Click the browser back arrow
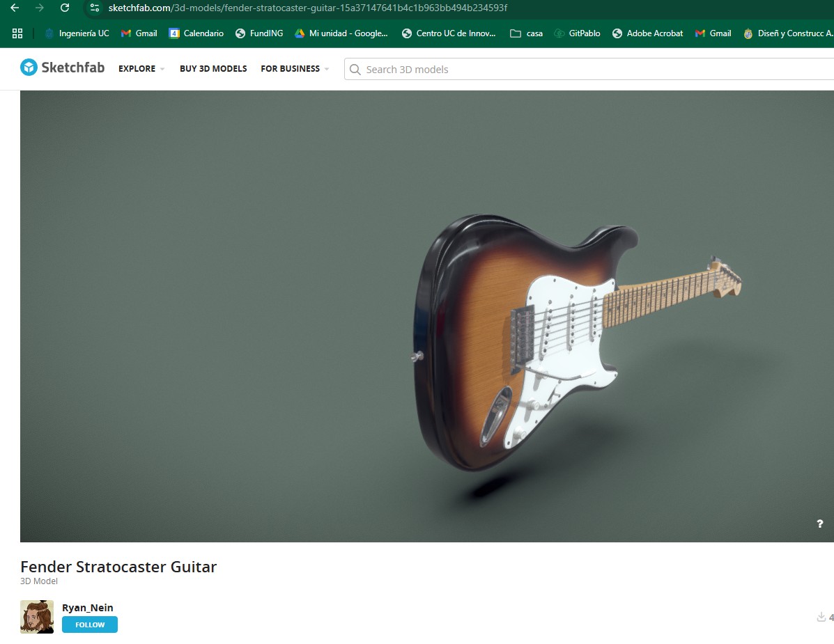Screen dimensions: 834x644 click(15, 8)
